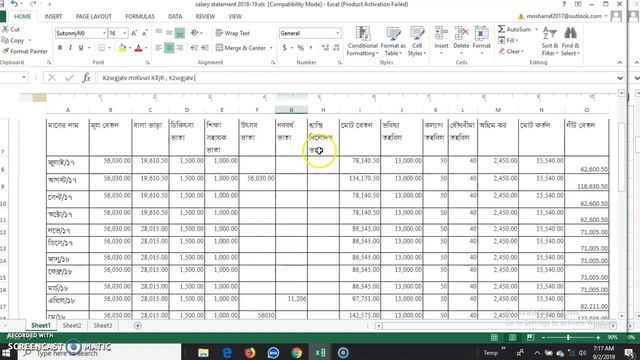This screenshot has width=640, height=360.
Task: Switch to Sheet2 tab
Action: tap(72, 326)
